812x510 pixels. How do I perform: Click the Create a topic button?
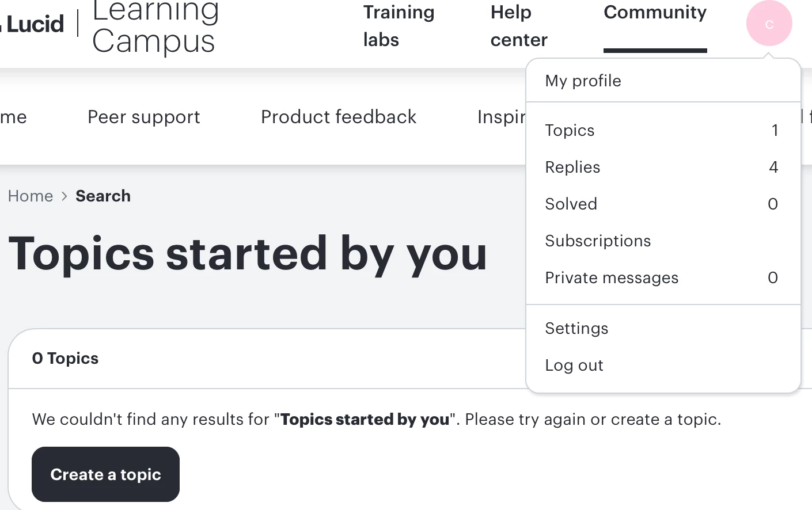click(x=105, y=474)
